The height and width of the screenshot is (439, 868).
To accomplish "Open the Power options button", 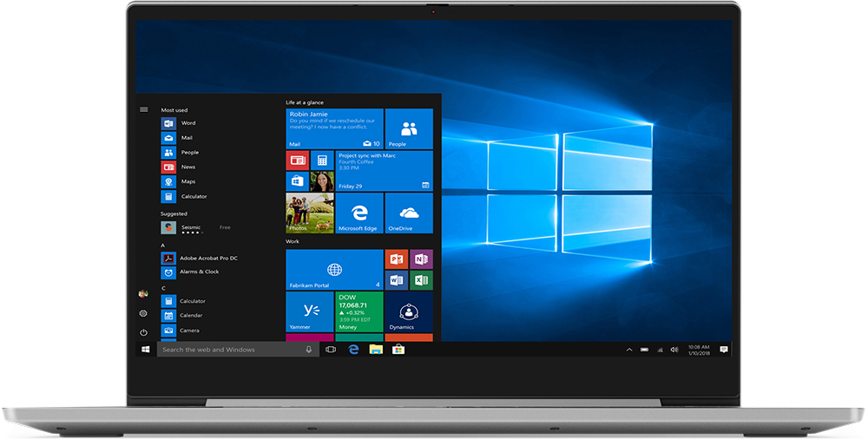I will [x=143, y=332].
